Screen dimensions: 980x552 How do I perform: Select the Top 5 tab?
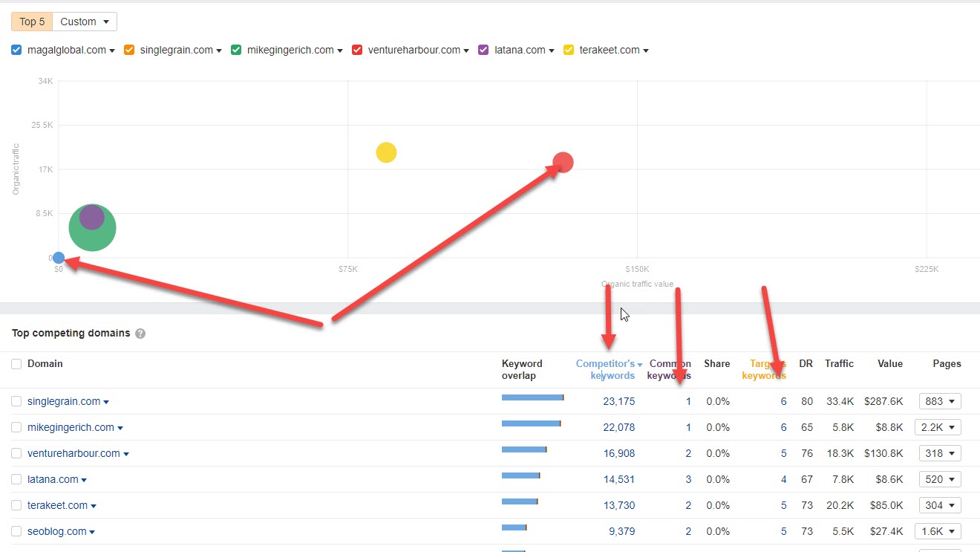(32, 22)
